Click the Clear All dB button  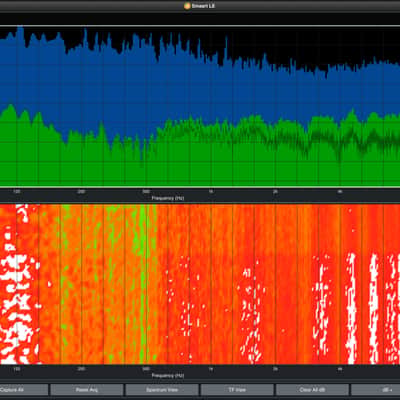312,390
